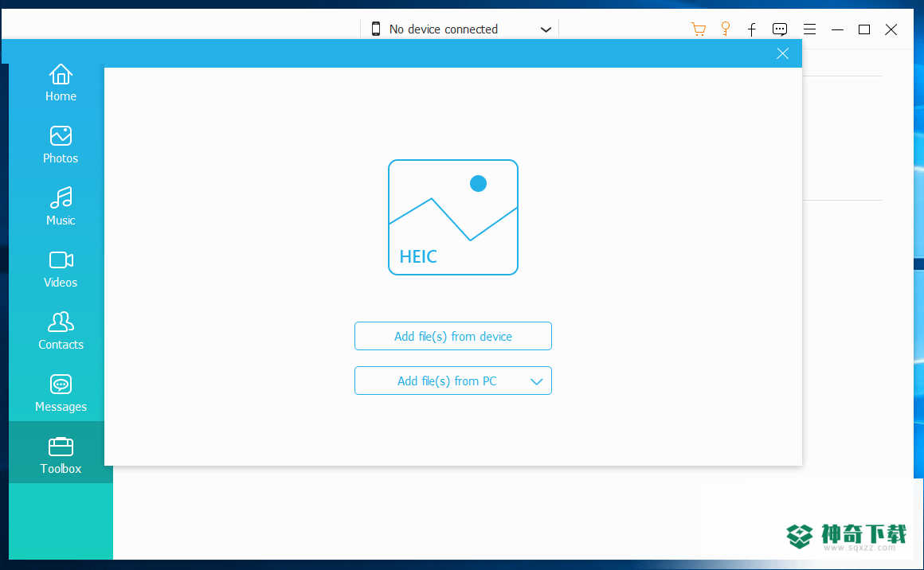Close the main application window
The height and width of the screenshot is (570, 924).
(x=891, y=29)
